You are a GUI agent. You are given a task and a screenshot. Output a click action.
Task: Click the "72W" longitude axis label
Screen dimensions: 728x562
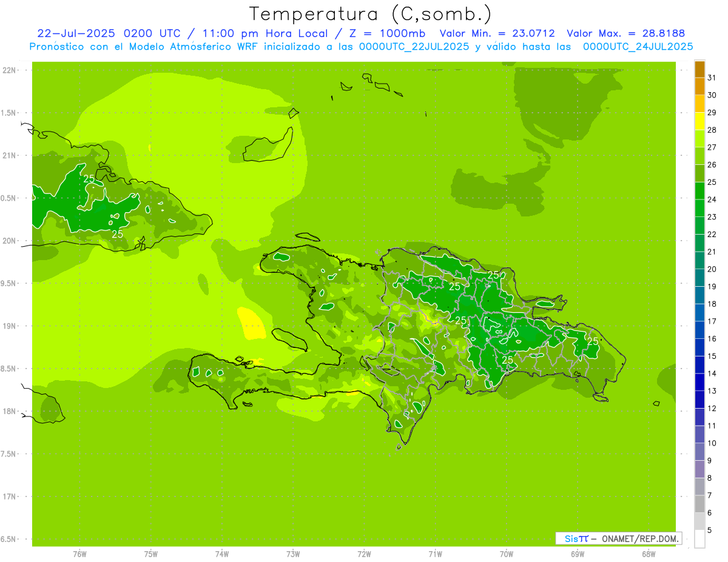coord(364,554)
